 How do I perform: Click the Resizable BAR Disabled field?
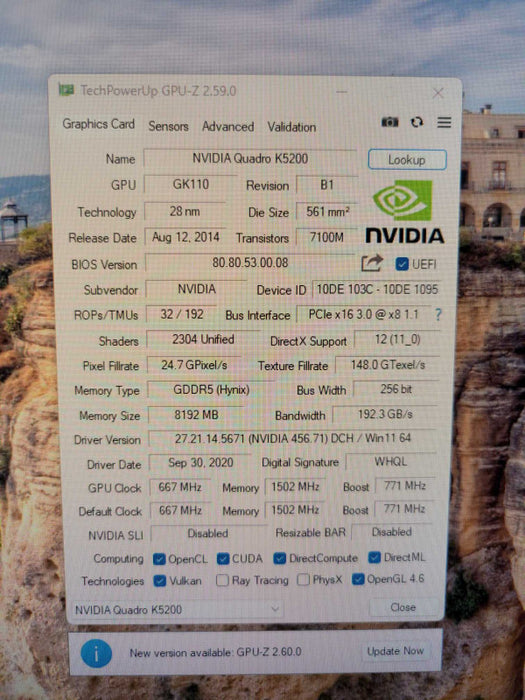[x=392, y=532]
